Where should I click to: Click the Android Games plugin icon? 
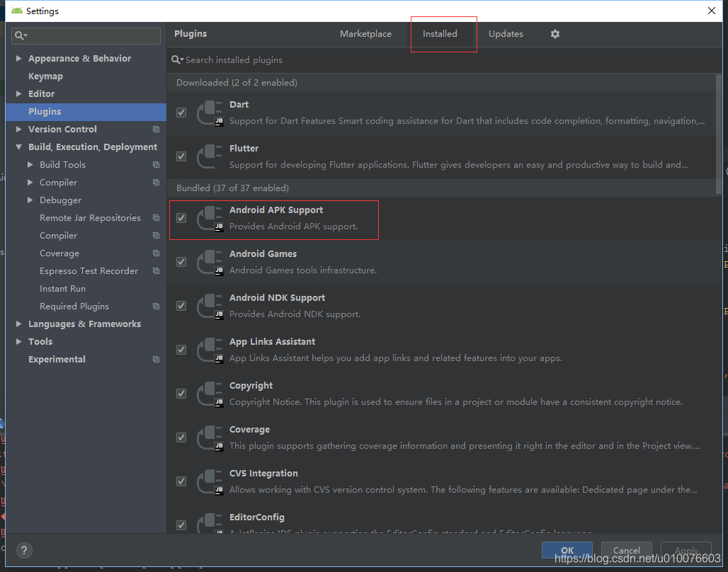(x=210, y=262)
